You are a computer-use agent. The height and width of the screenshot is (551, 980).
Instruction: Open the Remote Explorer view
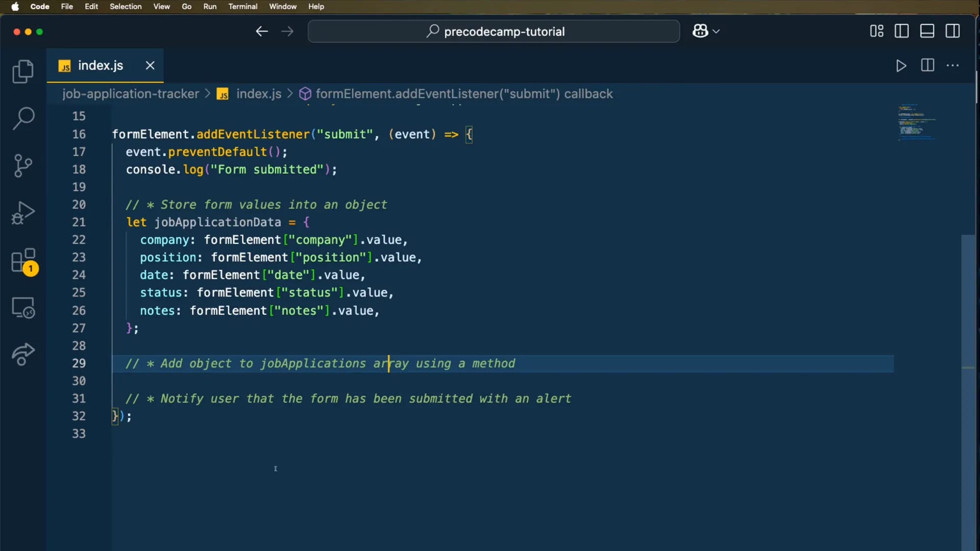pyautogui.click(x=23, y=308)
